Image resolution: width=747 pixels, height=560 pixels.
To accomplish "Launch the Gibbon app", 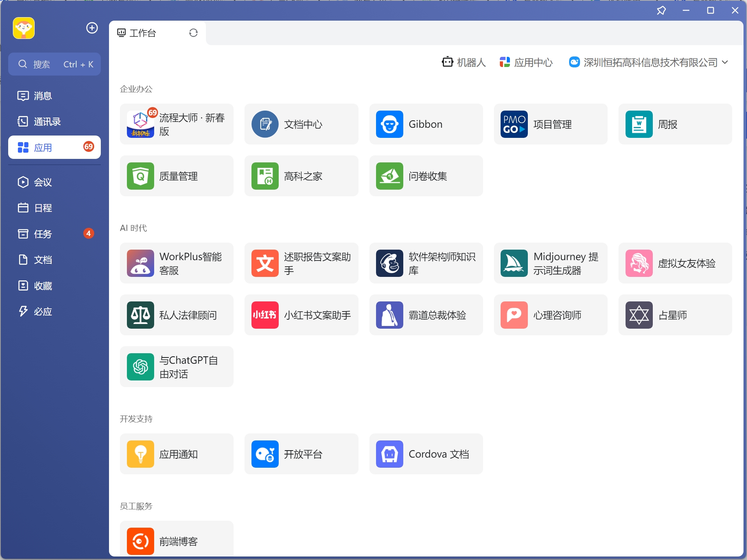I will coord(425,124).
